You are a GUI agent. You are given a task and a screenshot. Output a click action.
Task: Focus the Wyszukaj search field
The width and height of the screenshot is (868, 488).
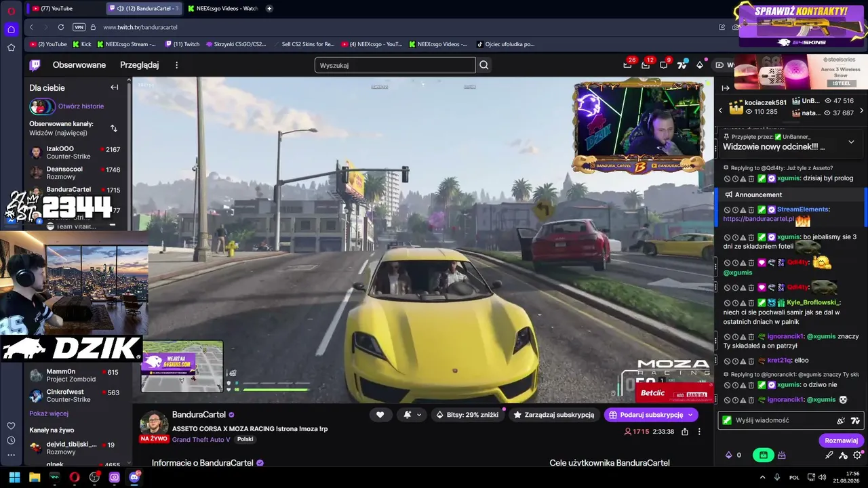point(395,65)
